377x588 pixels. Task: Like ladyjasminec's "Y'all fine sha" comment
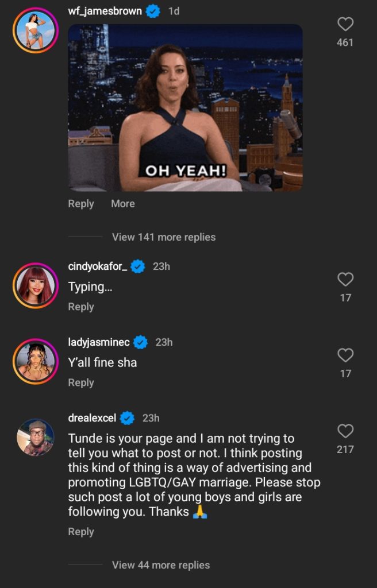pyautogui.click(x=345, y=355)
